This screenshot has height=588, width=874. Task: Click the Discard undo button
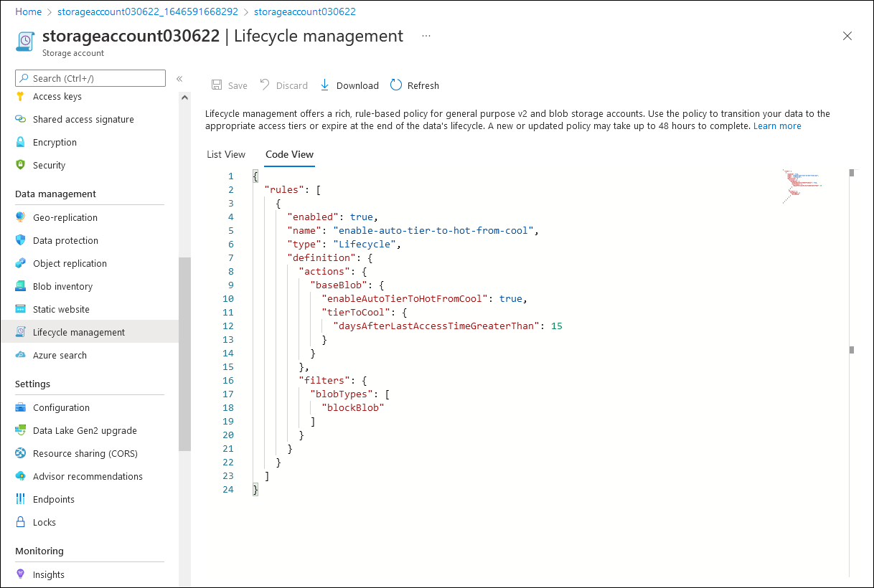283,85
